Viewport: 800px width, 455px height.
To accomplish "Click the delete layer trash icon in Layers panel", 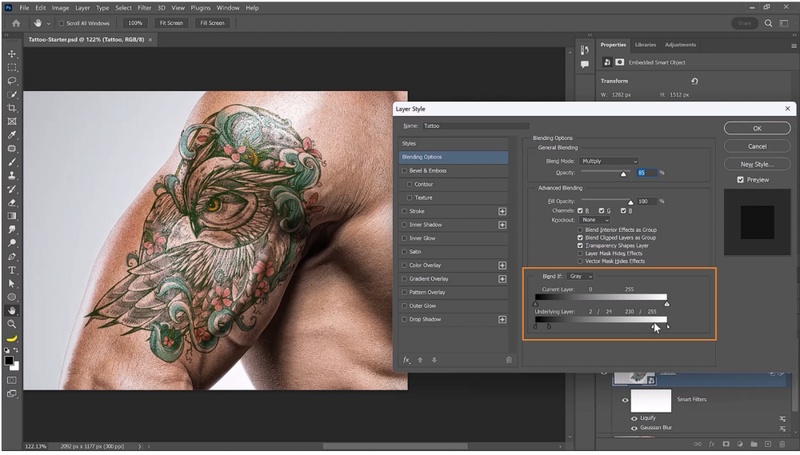I will coord(782,444).
